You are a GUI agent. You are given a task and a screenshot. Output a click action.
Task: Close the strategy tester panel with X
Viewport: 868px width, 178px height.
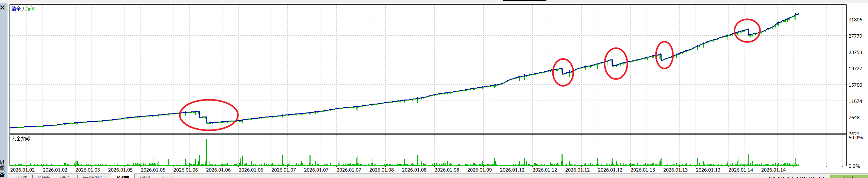3,7
